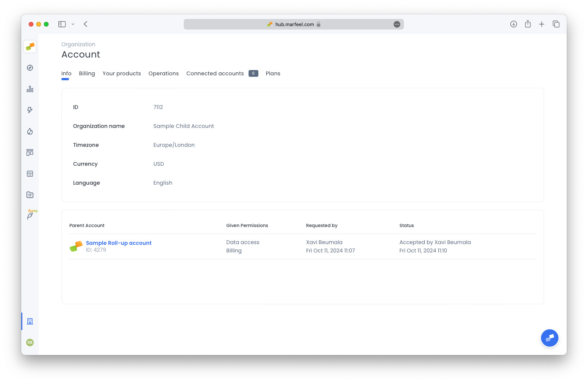Open the briefcase with heart sidebar icon
This screenshot has height=383, width=588.
pos(30,195)
